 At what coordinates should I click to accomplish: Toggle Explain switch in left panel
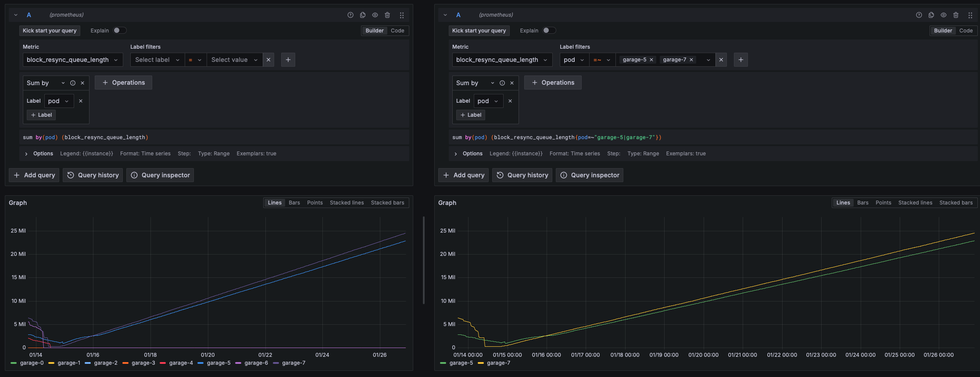point(120,30)
